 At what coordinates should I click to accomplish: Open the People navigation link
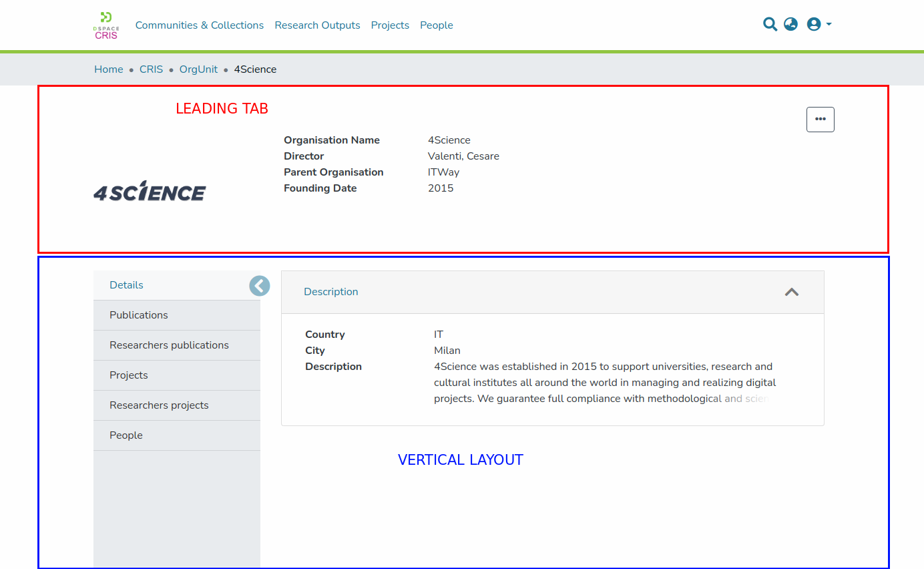point(436,25)
